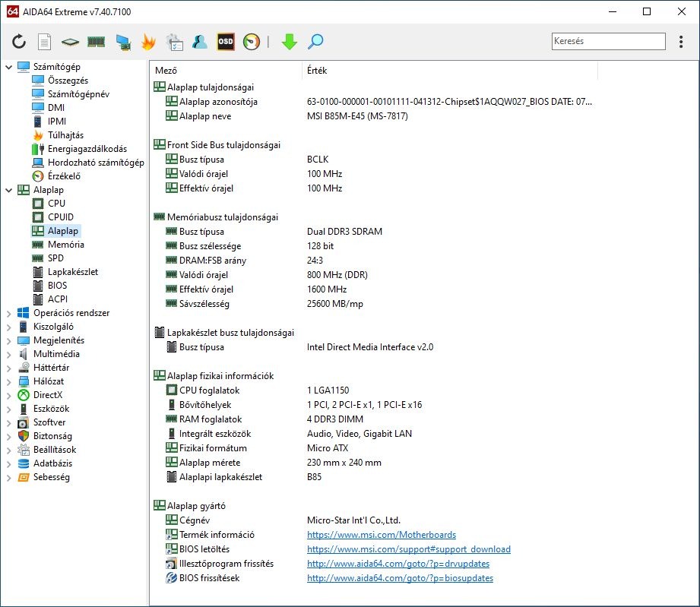Select Túlhajtás in the tree
The height and width of the screenshot is (607, 700).
[65, 135]
